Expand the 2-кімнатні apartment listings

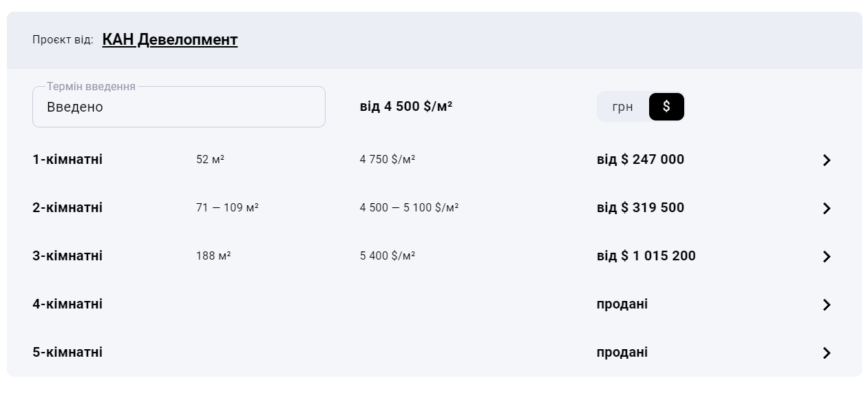click(67, 208)
